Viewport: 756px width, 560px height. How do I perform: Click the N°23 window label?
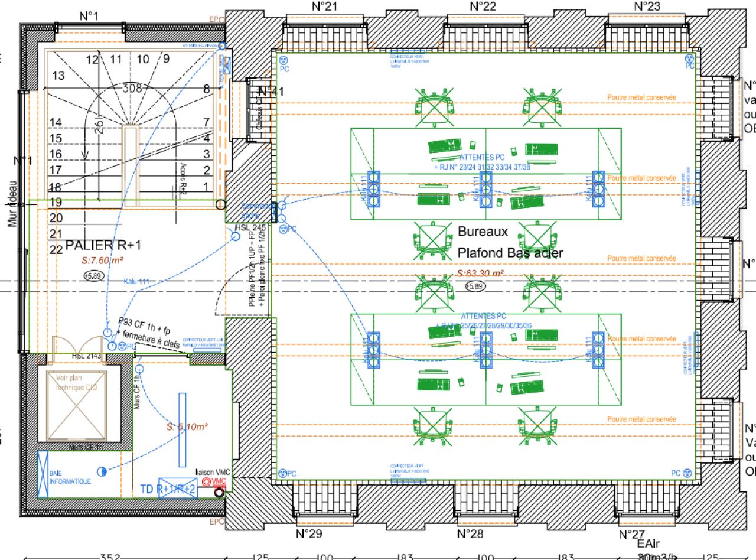click(647, 6)
